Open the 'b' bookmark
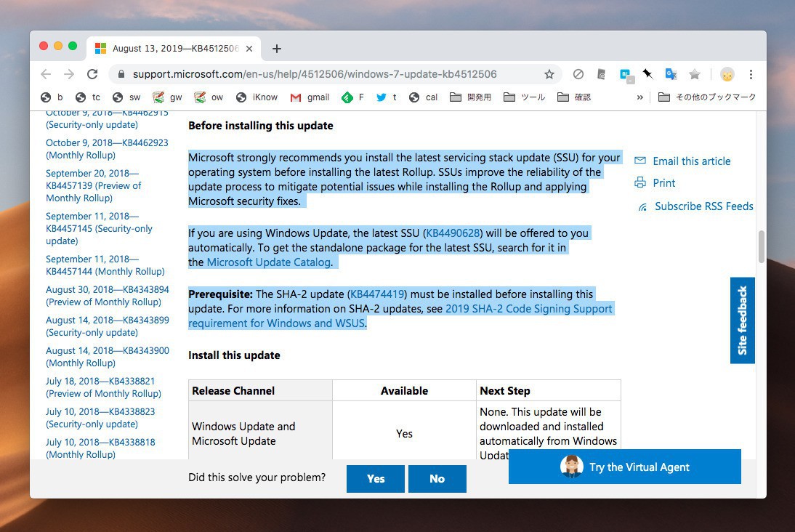Viewport: 795px width, 532px height. (x=52, y=97)
